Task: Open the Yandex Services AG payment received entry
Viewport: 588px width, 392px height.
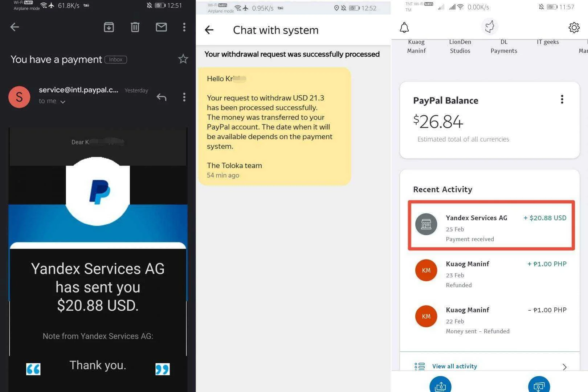Action: click(491, 225)
